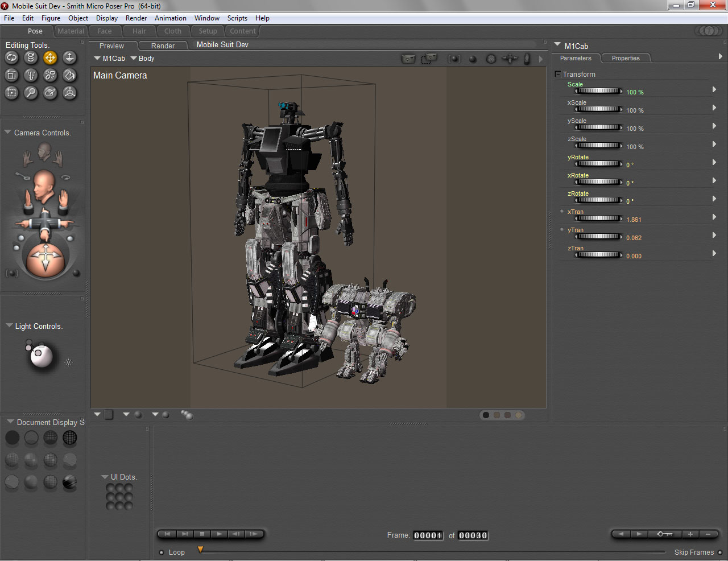The height and width of the screenshot is (561, 728).
Task: Open the Edit Keyframes key button
Action: click(664, 534)
